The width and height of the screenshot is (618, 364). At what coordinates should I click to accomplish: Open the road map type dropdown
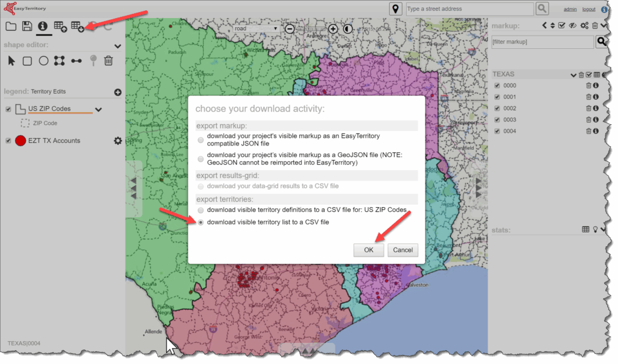[x=256, y=28]
